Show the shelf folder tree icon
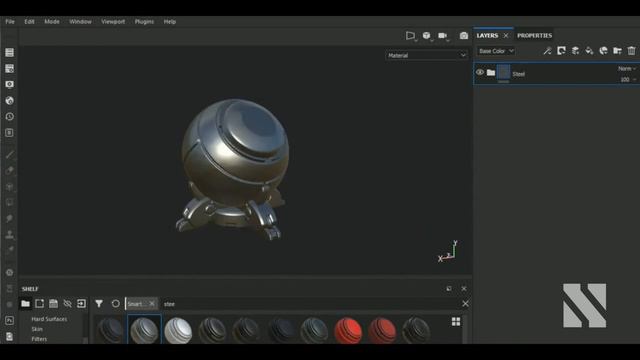This screenshot has width=640, height=360. click(x=25, y=303)
